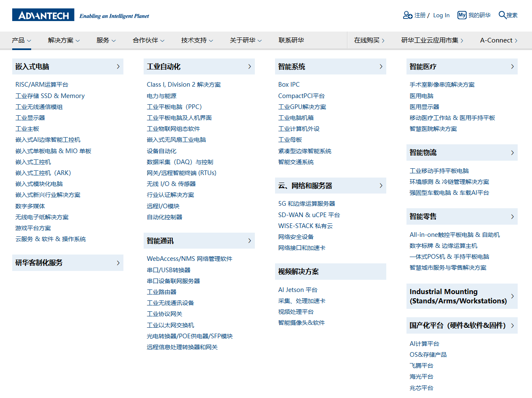Expand the 研华客制化服务 category arrow
Image resolution: width=532 pixels, height=398 pixels.
(118, 263)
